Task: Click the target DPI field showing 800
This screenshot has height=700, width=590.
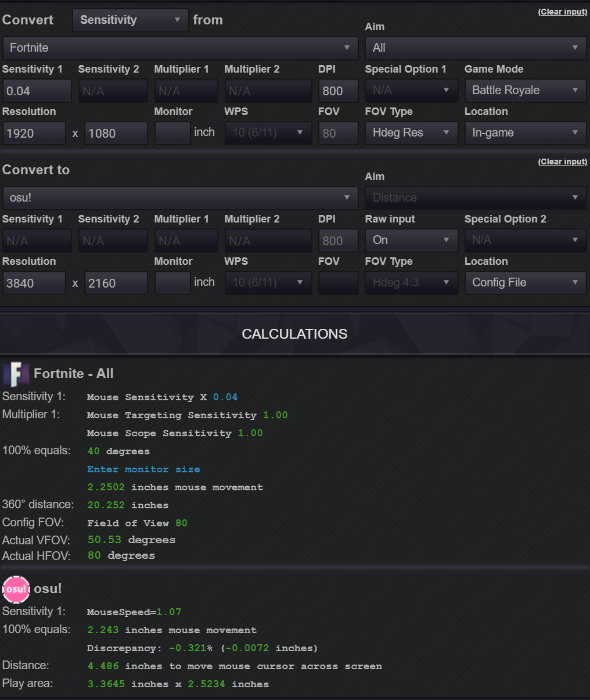Action: (x=338, y=241)
